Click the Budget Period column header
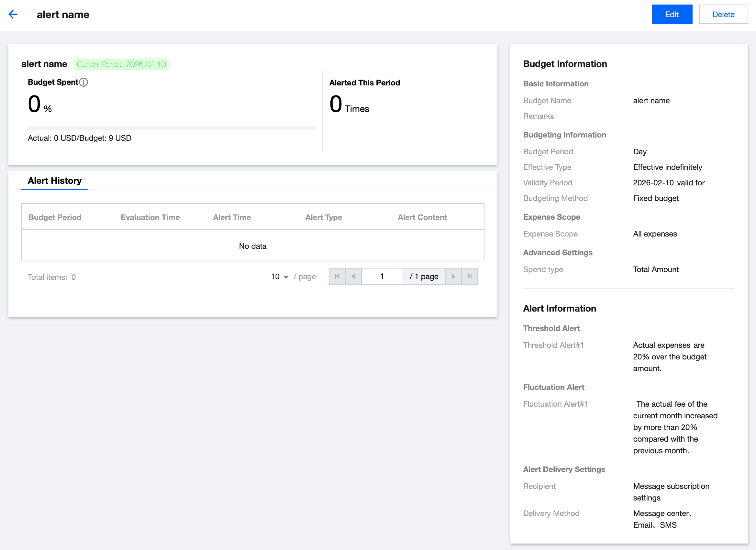Viewport: 756px width, 550px height. tap(55, 217)
